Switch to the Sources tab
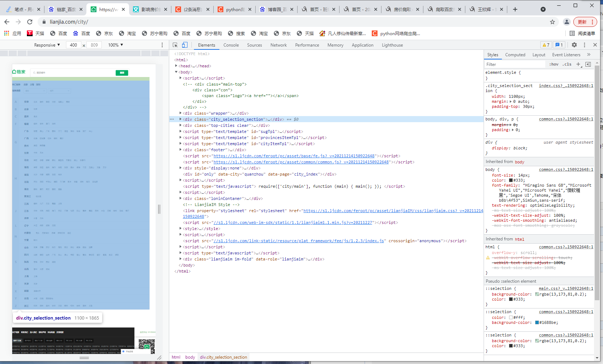This screenshot has width=603, height=364. (x=255, y=45)
